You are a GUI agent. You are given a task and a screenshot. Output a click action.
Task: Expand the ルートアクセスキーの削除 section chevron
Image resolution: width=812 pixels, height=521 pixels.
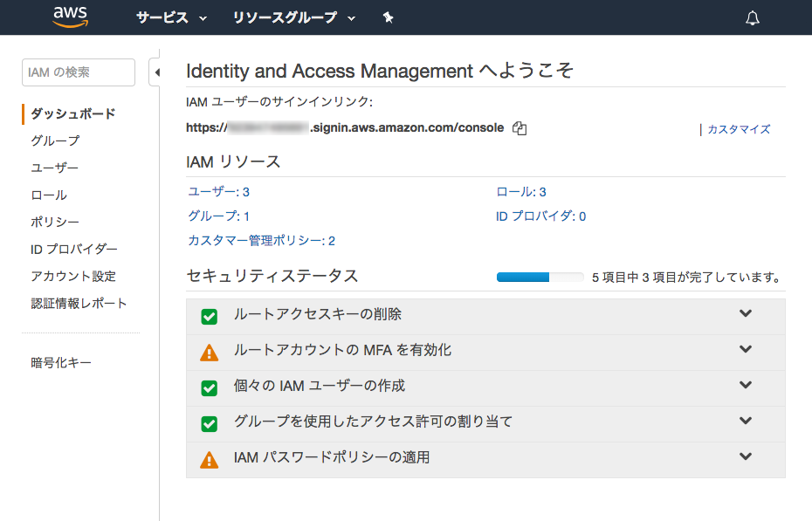coord(746,313)
